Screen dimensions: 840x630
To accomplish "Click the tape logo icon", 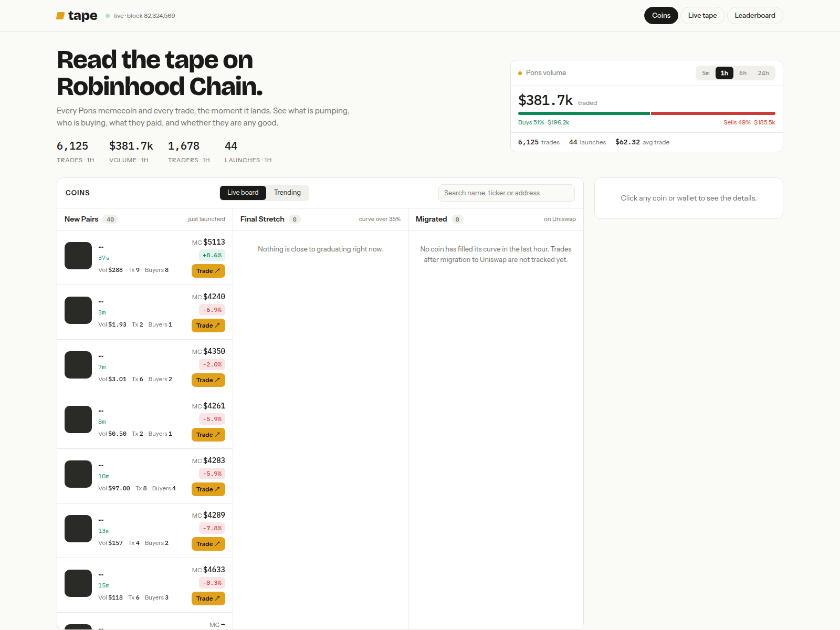I will coord(60,16).
